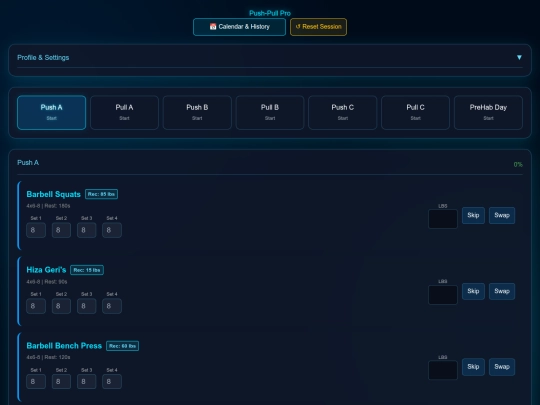Viewport: 540px width, 405px height.
Task: Click the Rec badge beside Hiza Geri's
Action: (87, 270)
